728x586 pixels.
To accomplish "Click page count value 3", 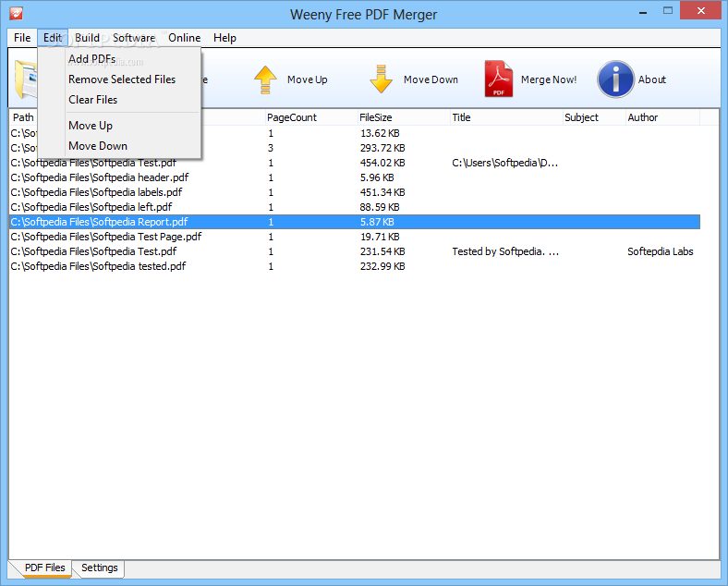I will click(271, 148).
